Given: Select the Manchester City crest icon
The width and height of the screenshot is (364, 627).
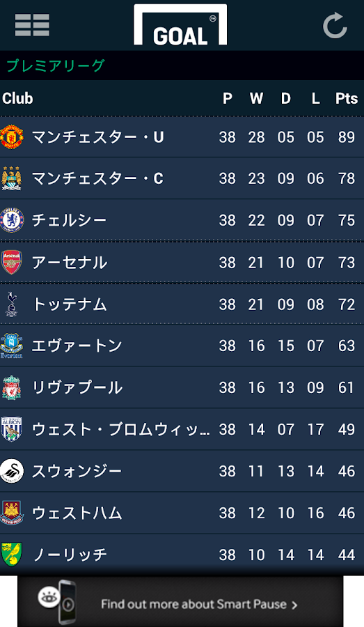Looking at the screenshot, I should coord(12,178).
